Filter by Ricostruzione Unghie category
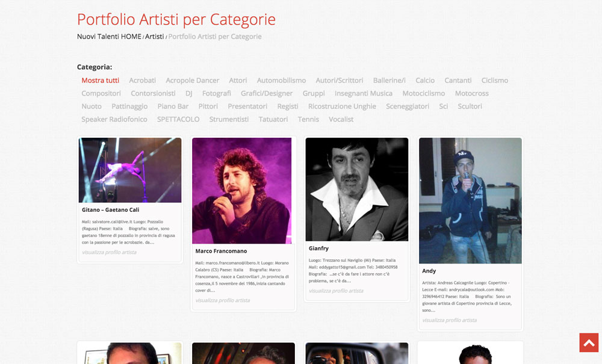Screen dimensions: 602x364 (x=342, y=106)
